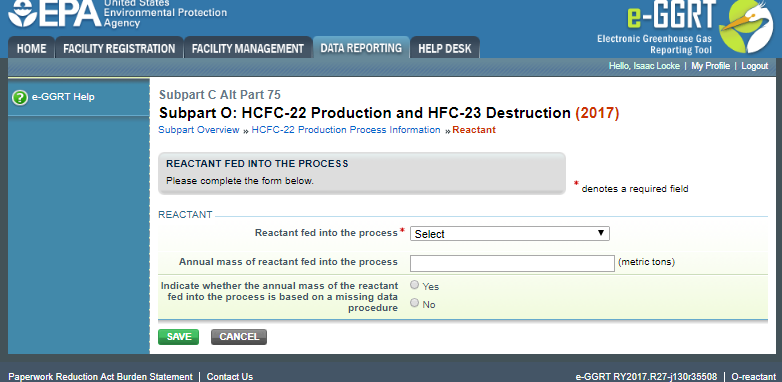Screen dimensions: 782x382
Task: Expand the Reactant fed into the process dropdown
Action: coord(510,233)
